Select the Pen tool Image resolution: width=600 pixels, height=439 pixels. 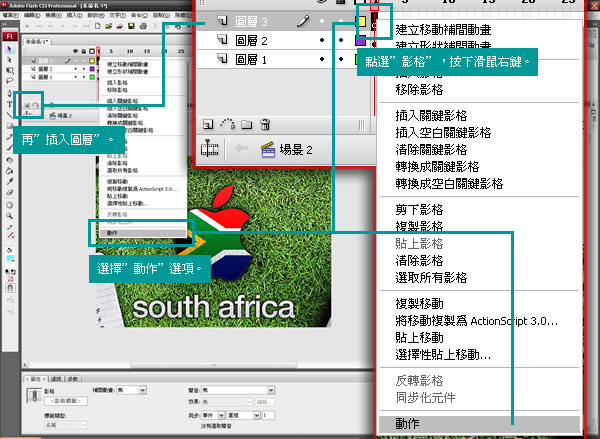click(10, 93)
